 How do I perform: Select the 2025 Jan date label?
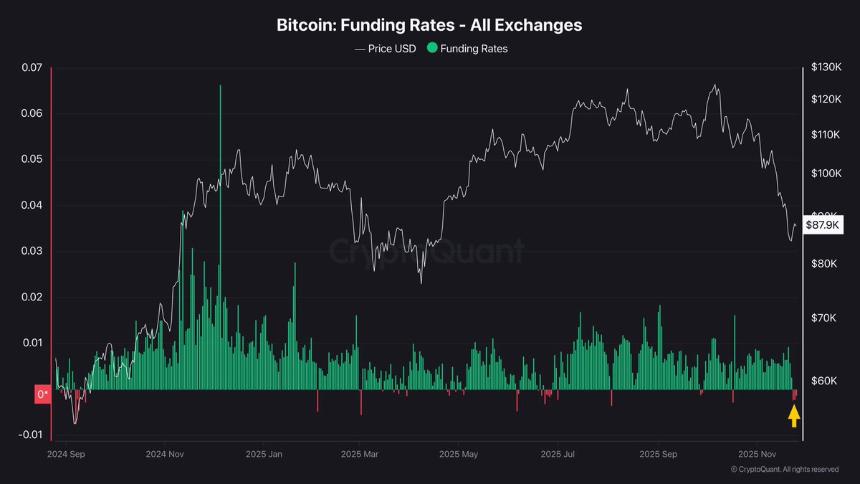tap(266, 454)
